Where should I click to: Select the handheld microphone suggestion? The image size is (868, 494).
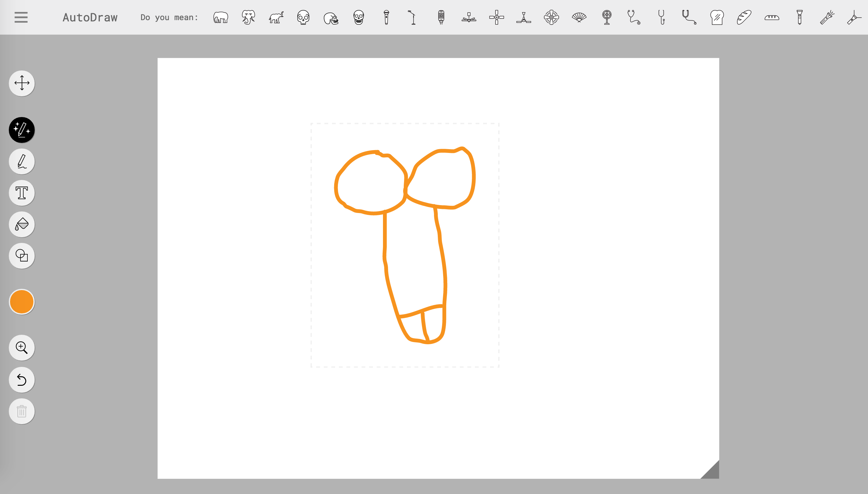[x=386, y=17]
